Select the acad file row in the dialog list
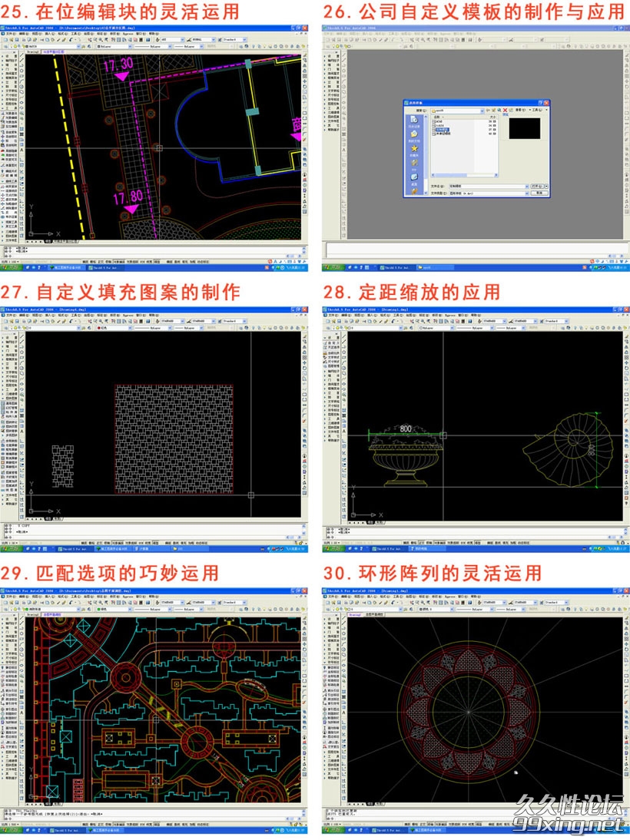The width and height of the screenshot is (630, 840). pyautogui.click(x=439, y=121)
